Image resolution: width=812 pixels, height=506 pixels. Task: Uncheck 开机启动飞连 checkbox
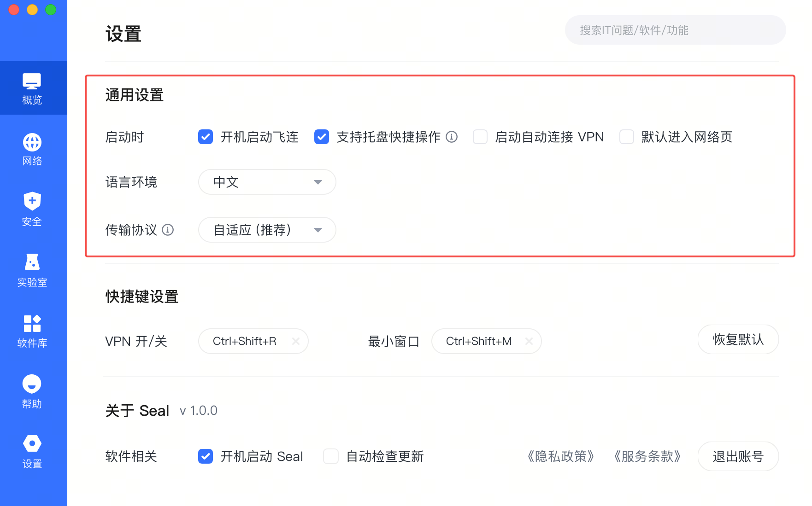point(206,137)
